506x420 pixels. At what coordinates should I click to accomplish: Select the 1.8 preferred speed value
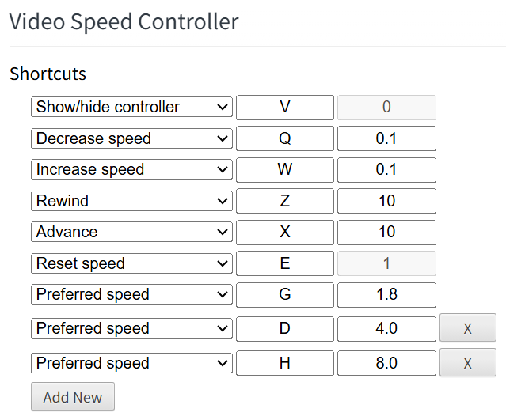(386, 295)
